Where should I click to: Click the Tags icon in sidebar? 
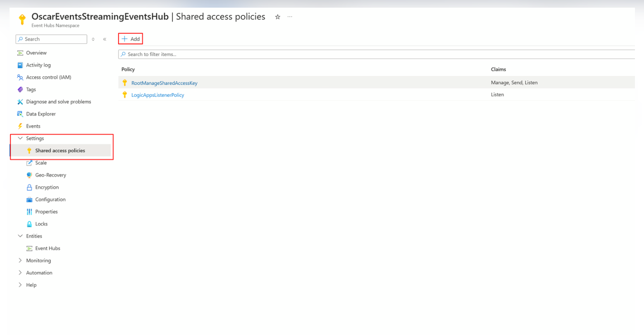click(x=20, y=90)
